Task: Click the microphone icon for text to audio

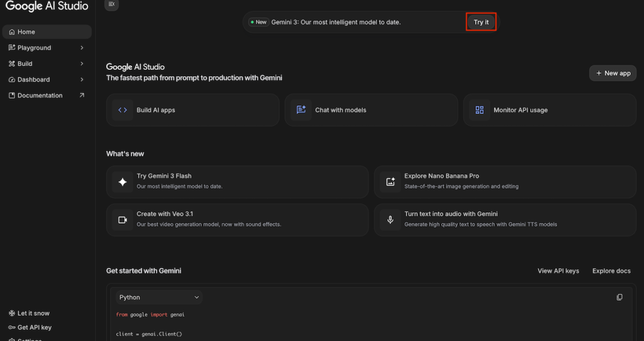Action: 391,220
